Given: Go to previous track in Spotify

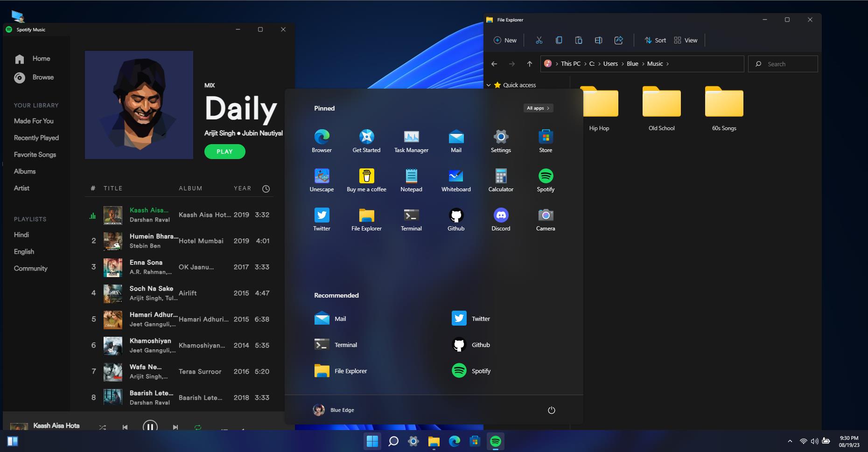Looking at the screenshot, I should (125, 427).
